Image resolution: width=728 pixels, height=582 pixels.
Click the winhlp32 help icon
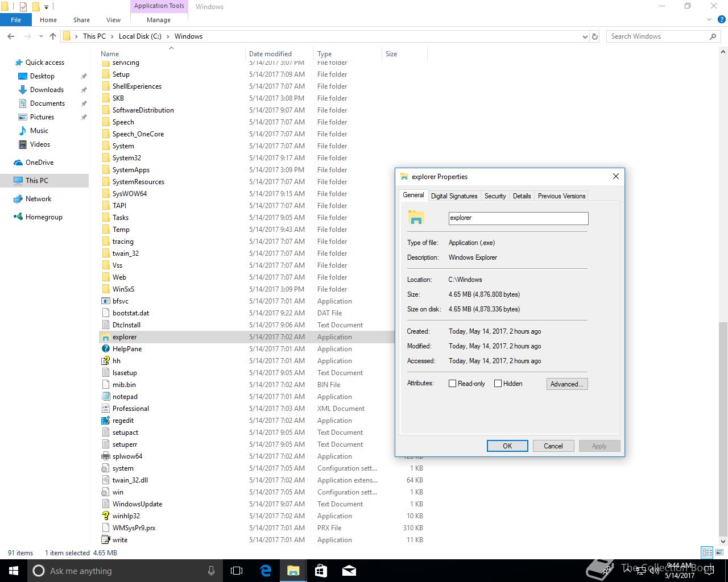pyautogui.click(x=105, y=516)
